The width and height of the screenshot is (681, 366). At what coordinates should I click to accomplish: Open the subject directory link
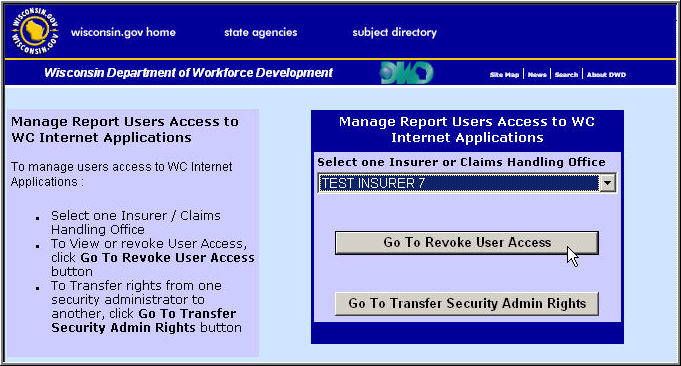[394, 33]
